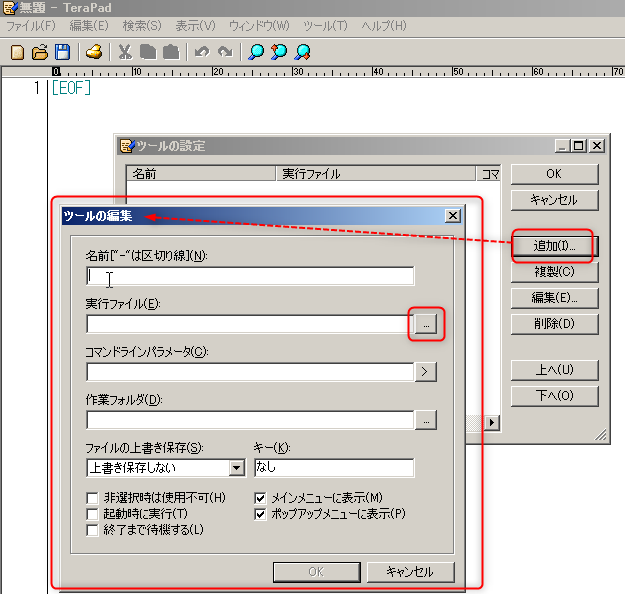
Task: Click the Cut scissors icon
Action: (x=125, y=52)
